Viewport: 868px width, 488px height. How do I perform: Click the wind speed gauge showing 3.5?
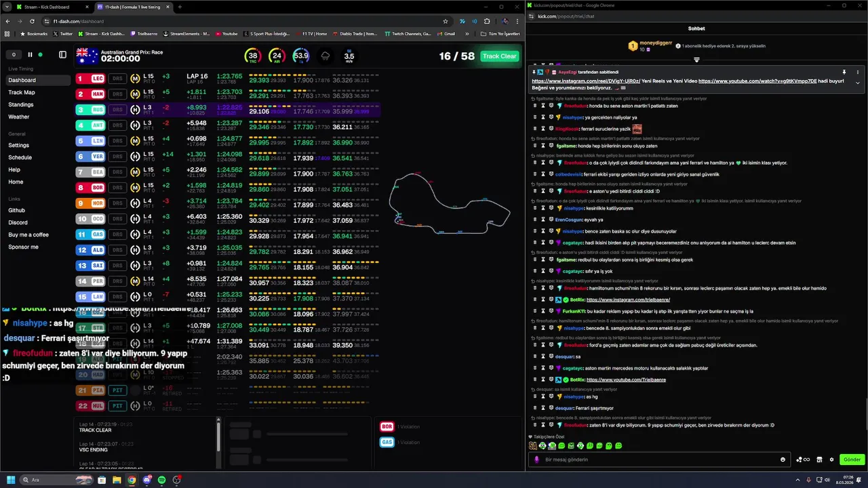click(349, 56)
